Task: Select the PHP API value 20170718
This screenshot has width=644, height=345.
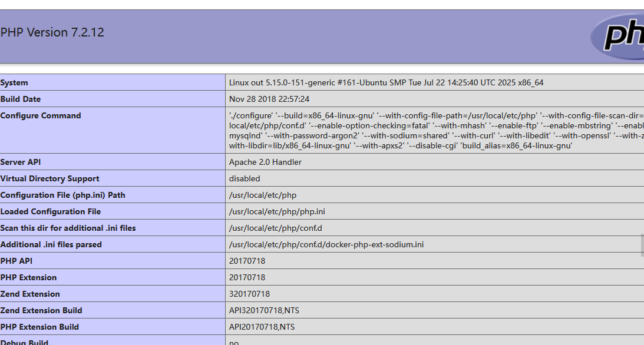Action: tap(247, 261)
